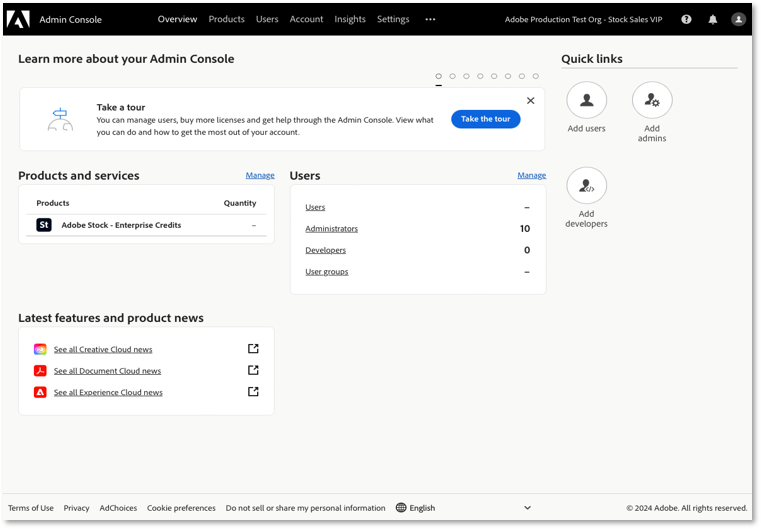Click the Products column header
This screenshot has width=761, height=529.
click(53, 203)
